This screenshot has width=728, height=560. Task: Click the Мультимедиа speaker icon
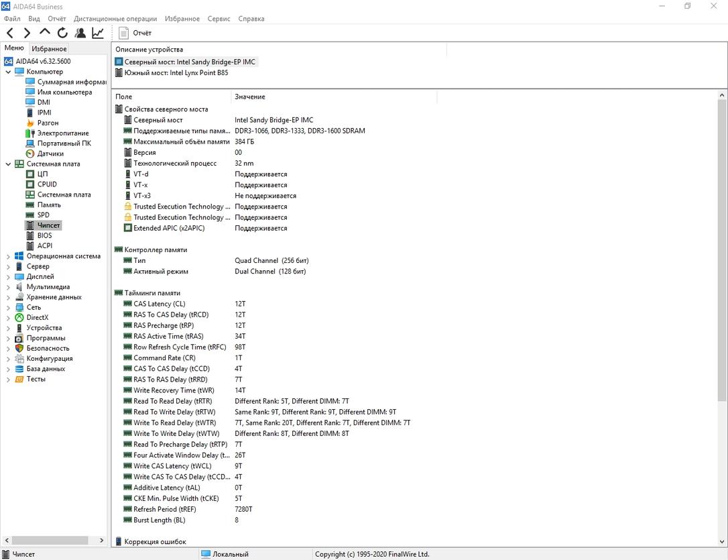pos(19,287)
